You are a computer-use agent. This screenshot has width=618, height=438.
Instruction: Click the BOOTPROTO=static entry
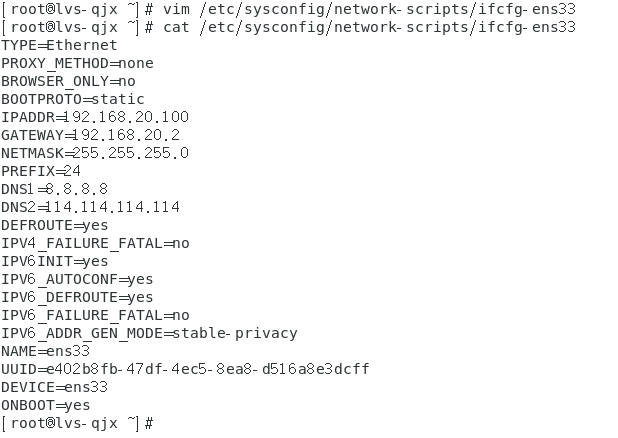(x=73, y=99)
